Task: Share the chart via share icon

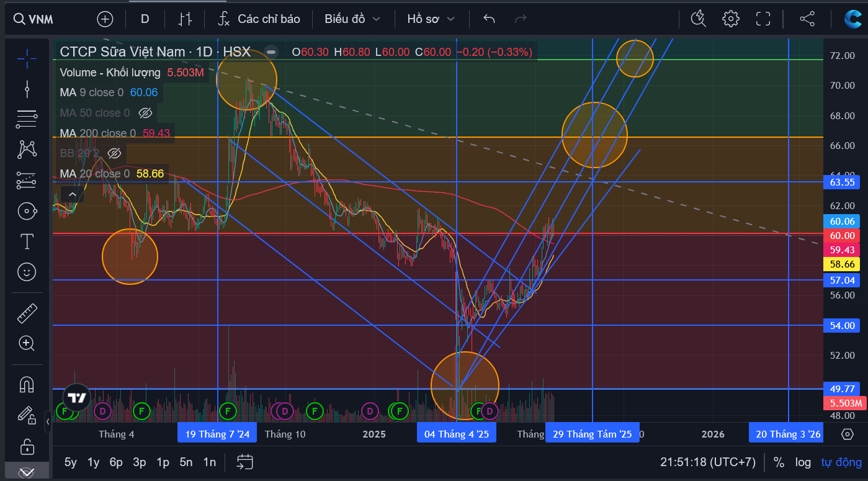Action: coord(807,19)
